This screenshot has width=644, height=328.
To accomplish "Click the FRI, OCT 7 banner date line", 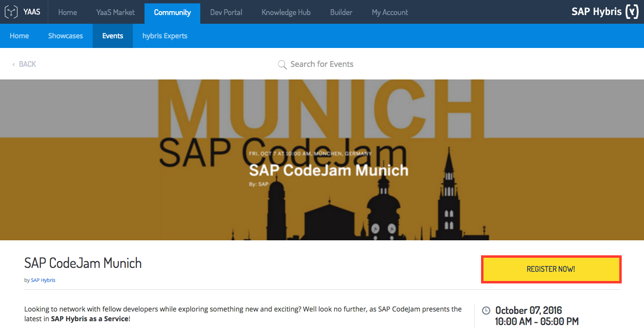I will click(310, 153).
